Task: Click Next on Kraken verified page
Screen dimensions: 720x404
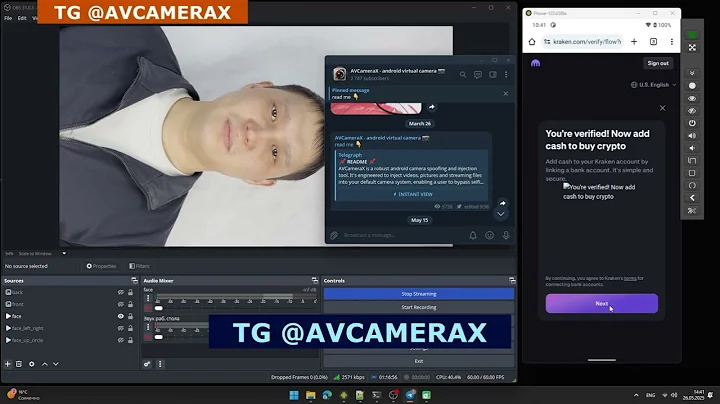Action: click(x=602, y=303)
